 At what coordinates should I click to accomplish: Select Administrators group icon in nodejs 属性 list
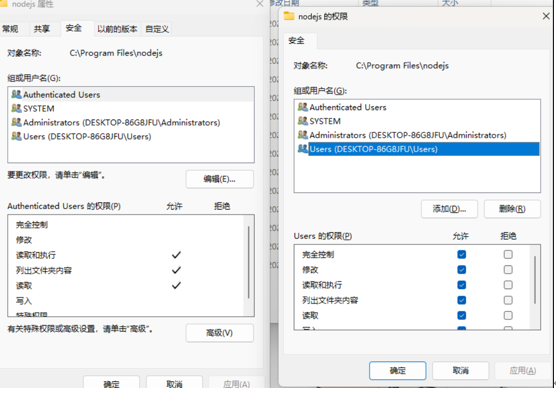(16, 122)
